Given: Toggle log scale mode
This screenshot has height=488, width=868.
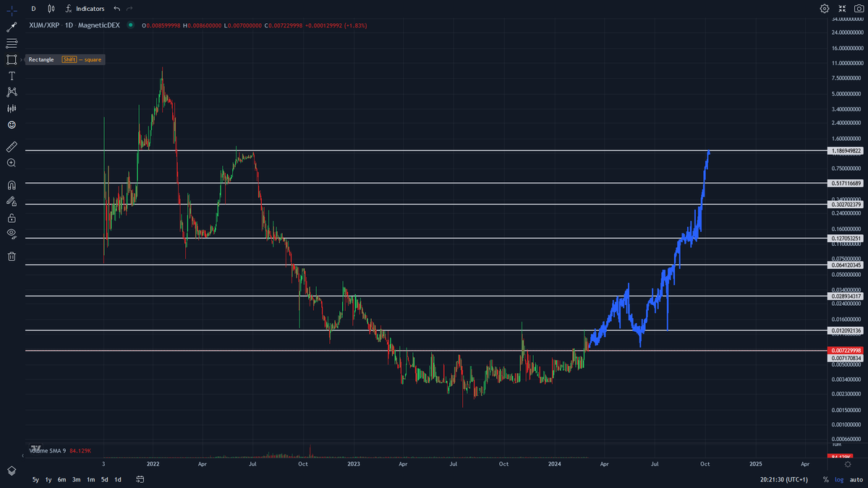Looking at the screenshot, I should pos(839,479).
